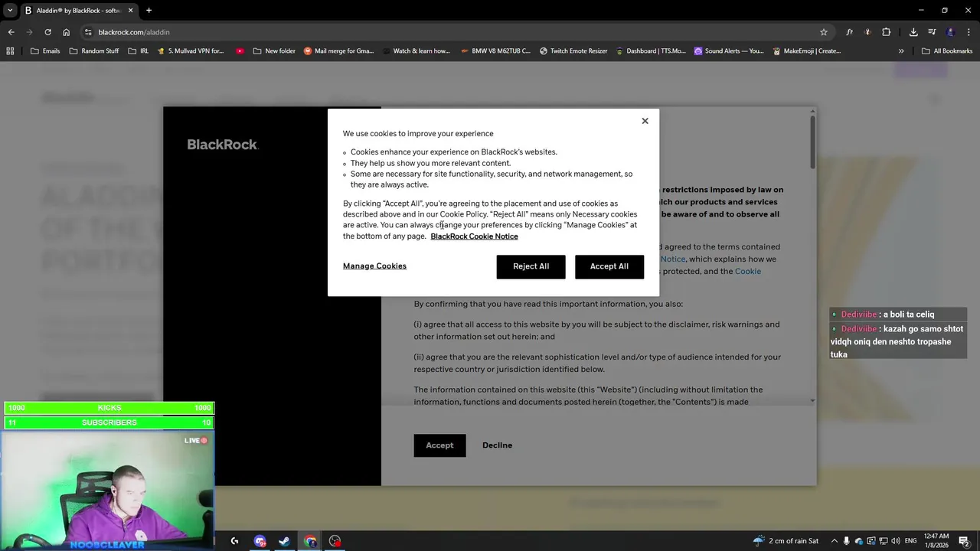Open the BMW V8 M62TUB bookmark
Viewport: 980px width, 551px height.
pyautogui.click(x=495, y=51)
